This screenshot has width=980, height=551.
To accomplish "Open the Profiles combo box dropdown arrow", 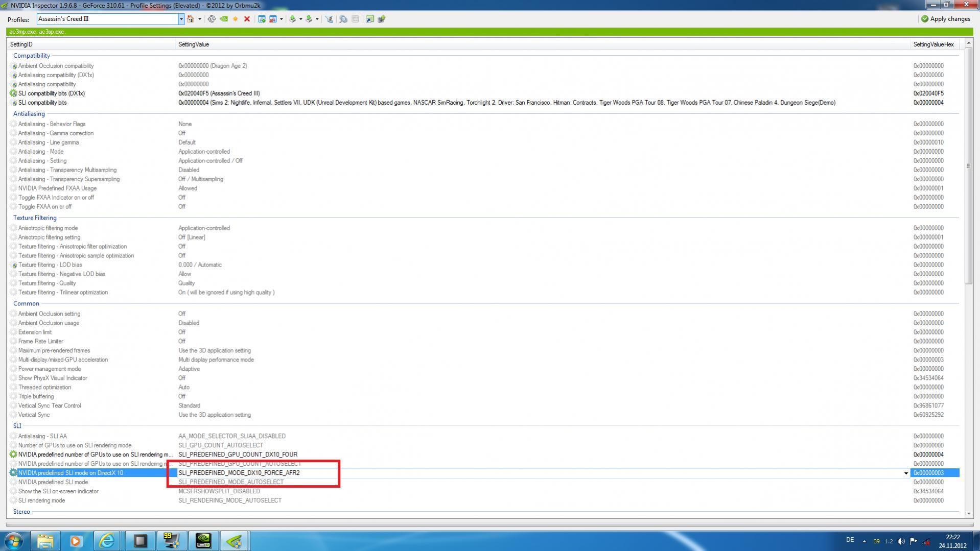I will 181,19.
